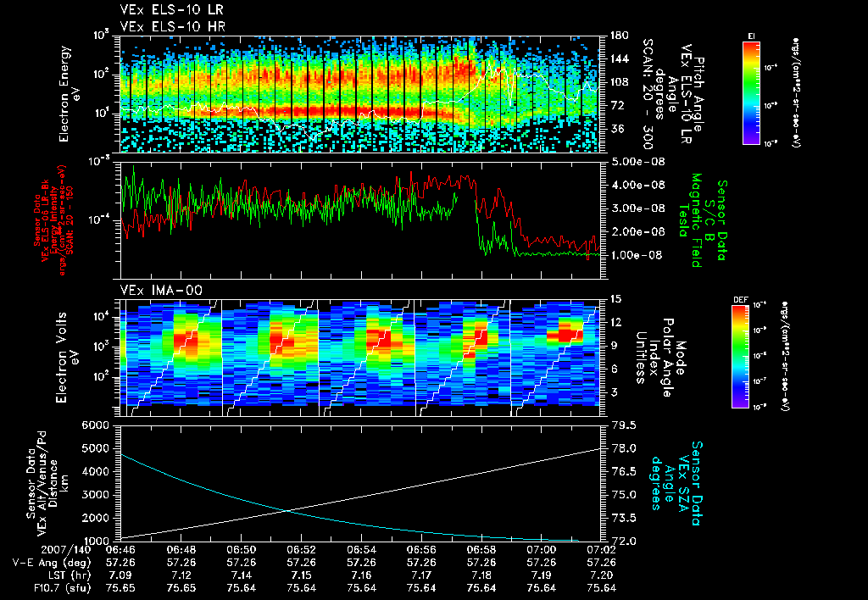Click the LST value 7.20
This screenshot has height=600, width=868.
pyautogui.click(x=602, y=575)
